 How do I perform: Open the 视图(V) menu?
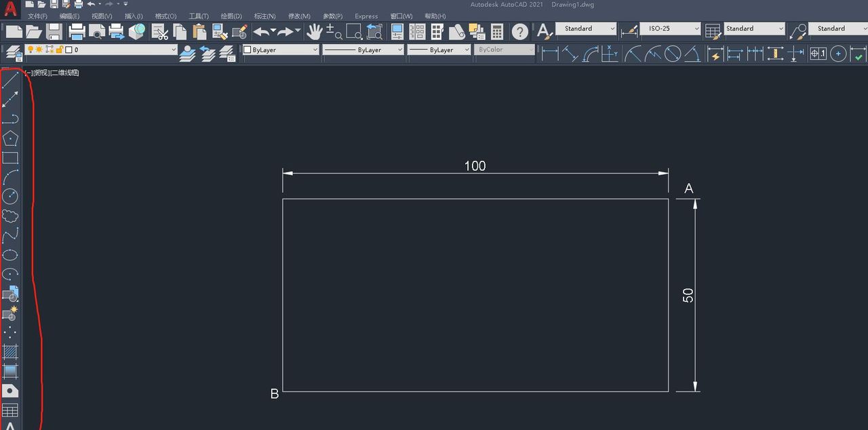(102, 16)
